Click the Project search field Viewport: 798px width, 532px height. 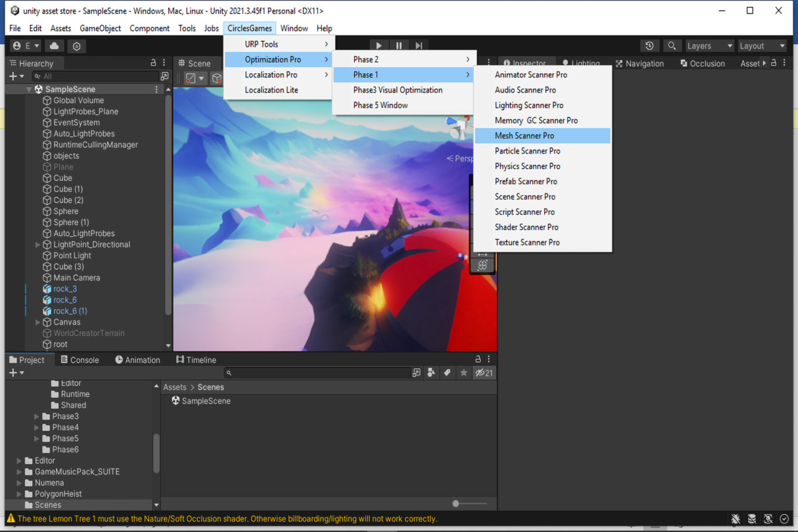coord(317,373)
